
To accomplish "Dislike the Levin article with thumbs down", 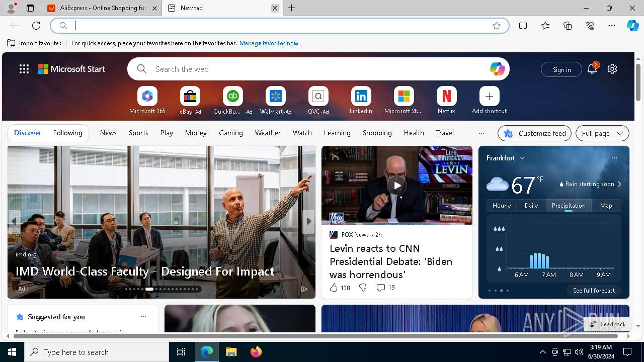I will 363,288.
